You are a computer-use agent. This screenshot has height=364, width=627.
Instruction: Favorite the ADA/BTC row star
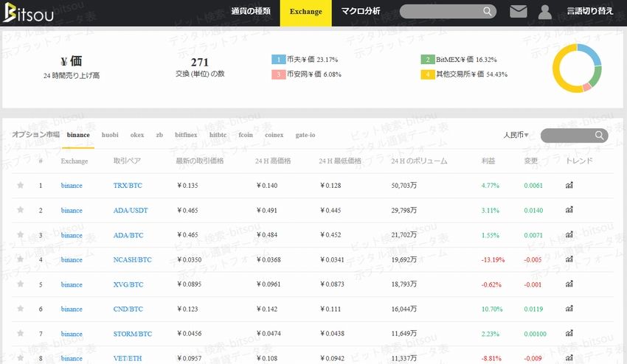point(21,234)
